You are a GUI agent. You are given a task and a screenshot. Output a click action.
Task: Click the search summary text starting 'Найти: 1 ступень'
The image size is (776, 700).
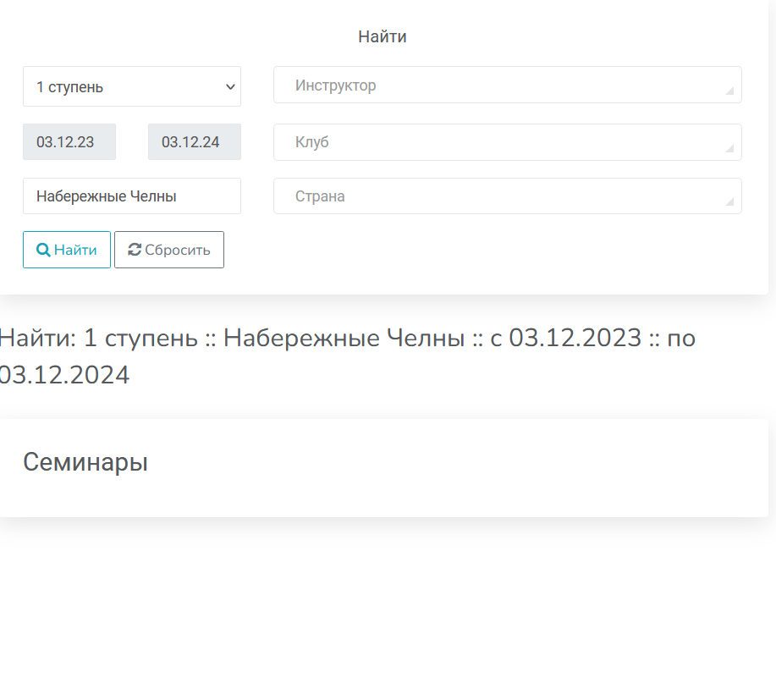pos(345,339)
